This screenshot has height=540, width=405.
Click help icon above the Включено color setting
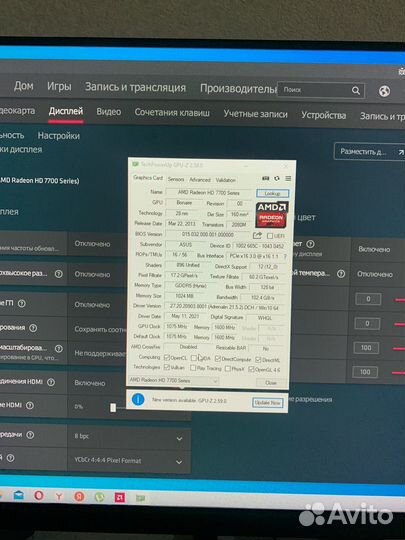click(310, 244)
